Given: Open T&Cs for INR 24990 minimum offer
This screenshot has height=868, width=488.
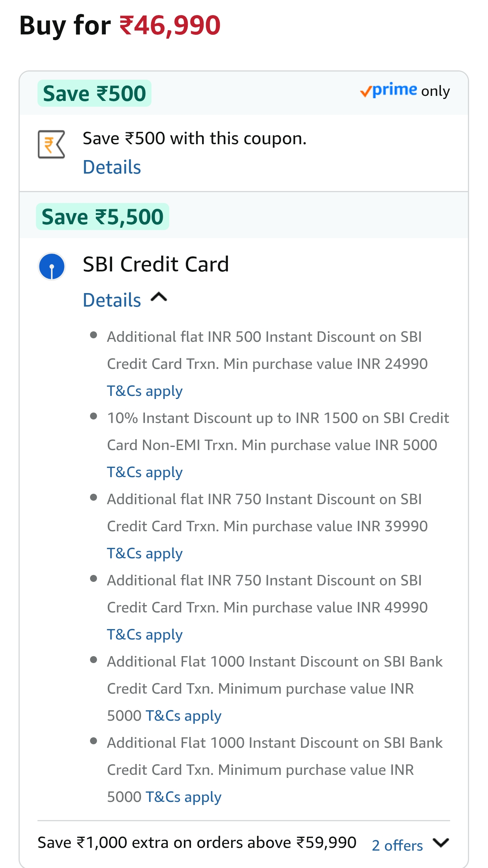Looking at the screenshot, I should pyautogui.click(x=145, y=391).
